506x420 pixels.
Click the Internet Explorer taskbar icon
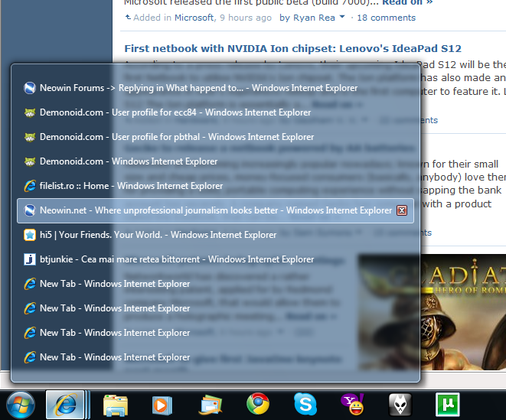click(66, 405)
